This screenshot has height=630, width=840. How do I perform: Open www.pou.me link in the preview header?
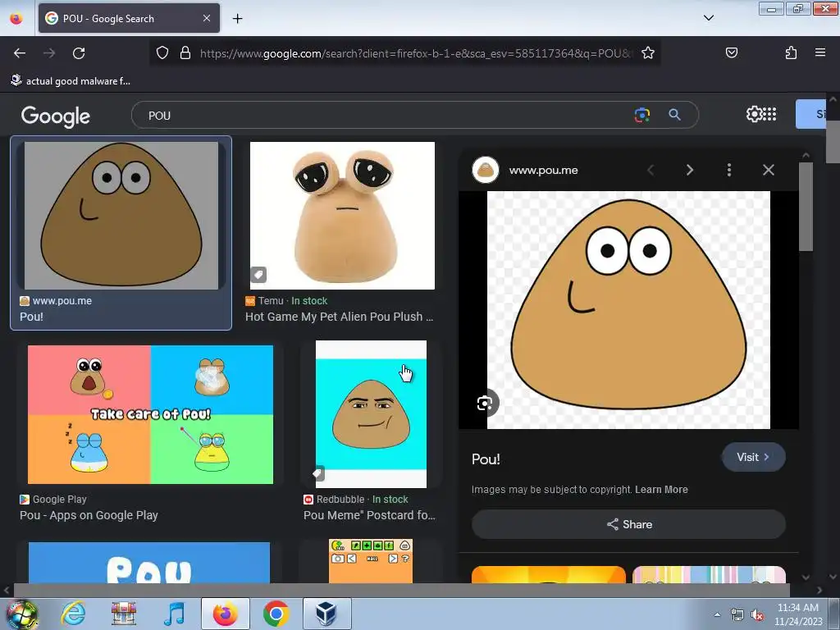543,171
